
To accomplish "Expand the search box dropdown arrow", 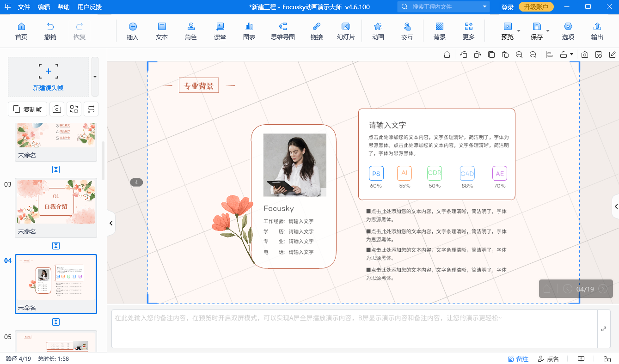I will (x=484, y=6).
